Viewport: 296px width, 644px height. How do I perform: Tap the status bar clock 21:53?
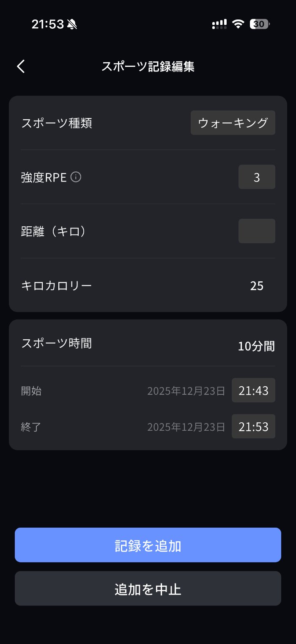click(x=47, y=25)
